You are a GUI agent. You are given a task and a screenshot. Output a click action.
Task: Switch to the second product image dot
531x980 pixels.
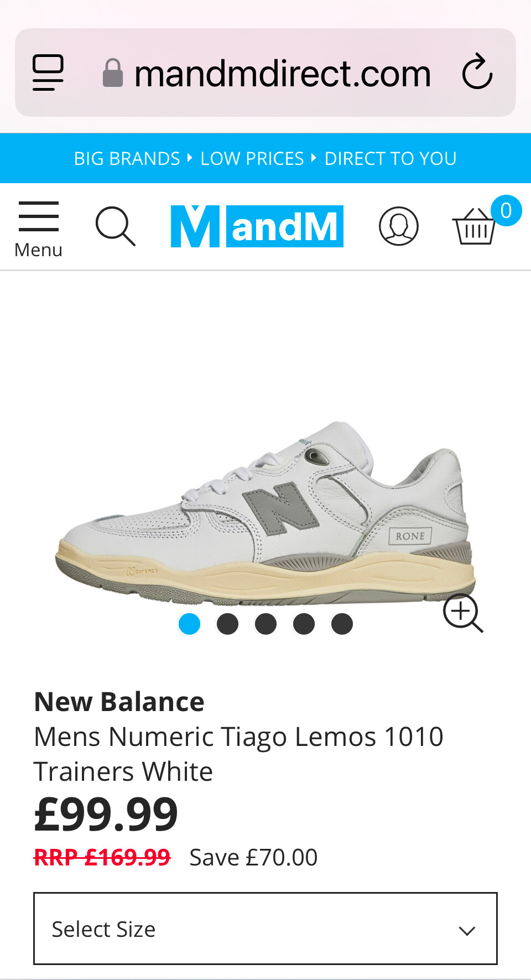click(x=227, y=624)
